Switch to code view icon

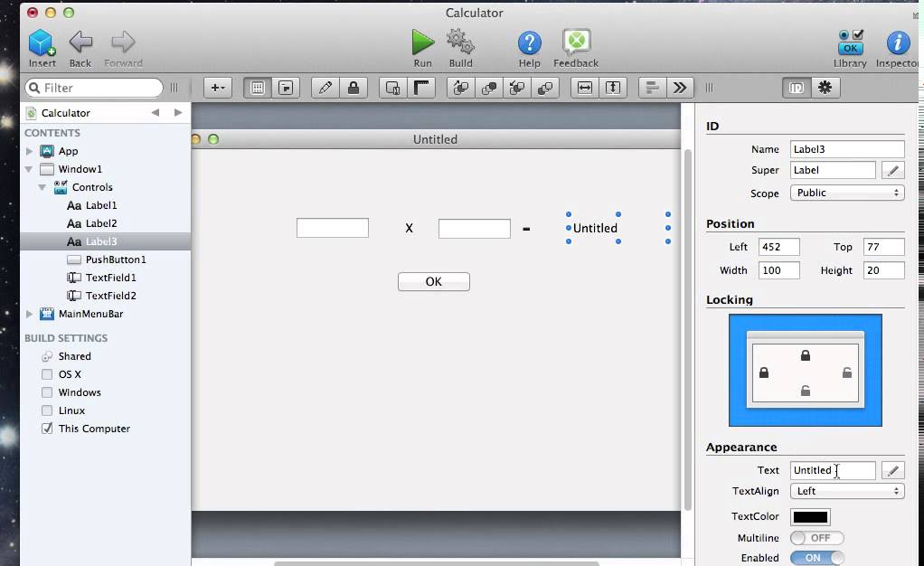coord(286,88)
